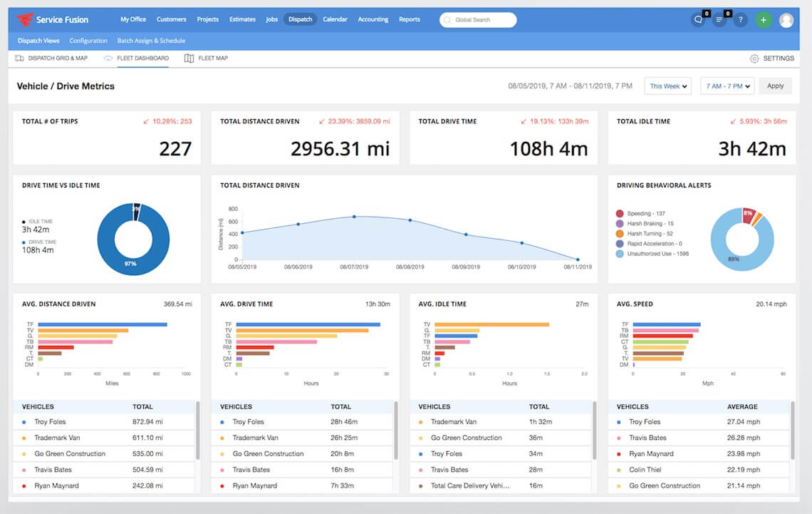
Task: Click Trademark Van 1h 32m idle row
Action: click(x=501, y=422)
